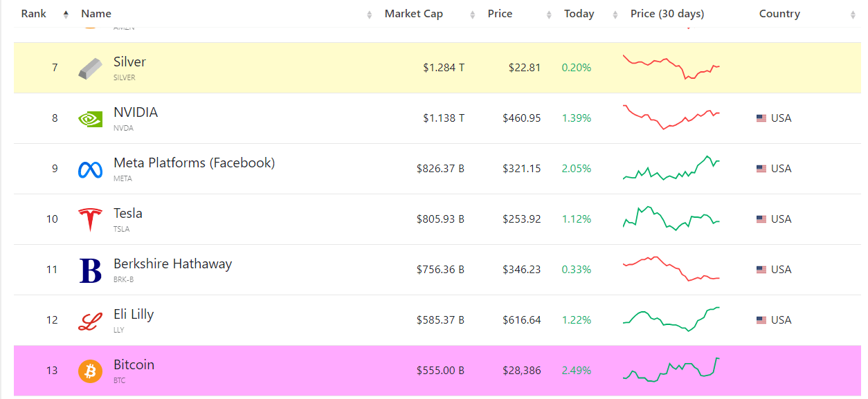Click the USA flag in Berkshire Hathaway row

(761, 270)
